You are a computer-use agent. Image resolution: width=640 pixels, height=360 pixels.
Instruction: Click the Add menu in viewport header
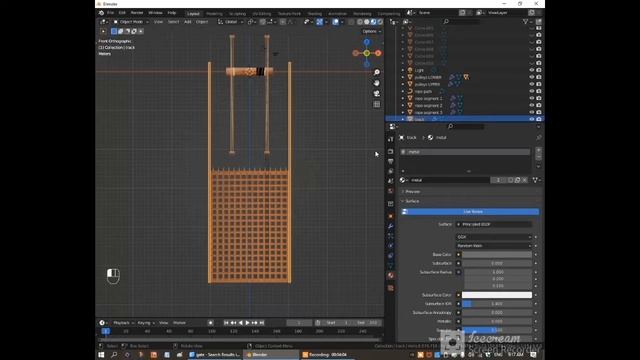point(187,22)
